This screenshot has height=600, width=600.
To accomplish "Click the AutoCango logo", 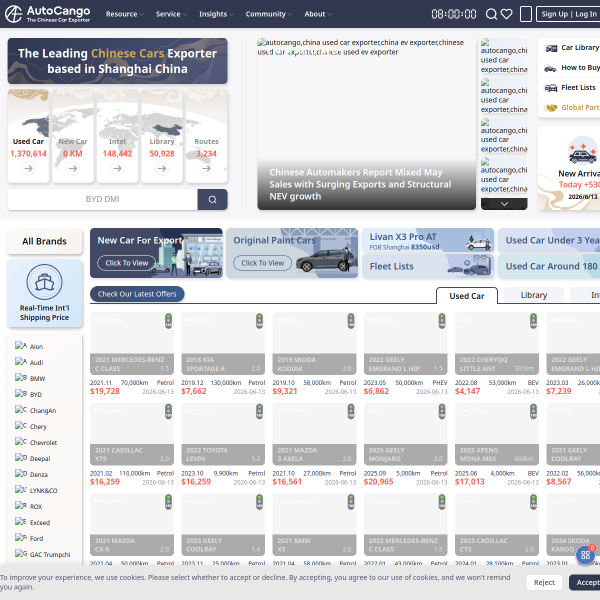I will 47,14.
